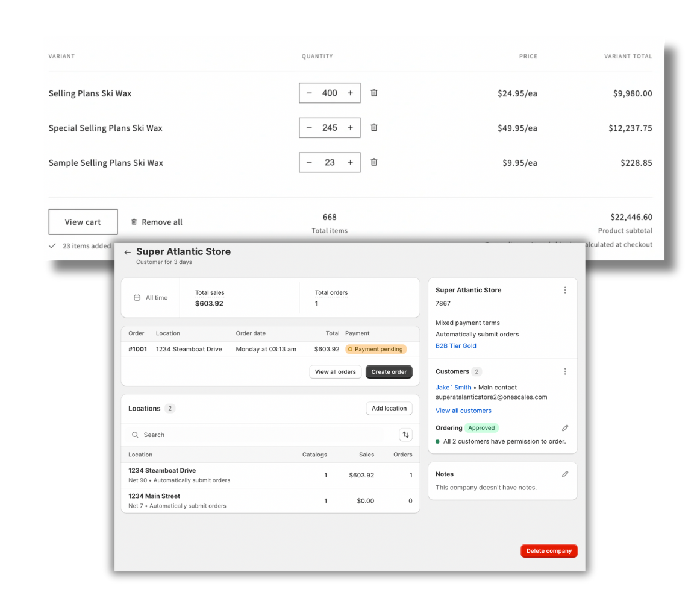
Task: Edit Ordering approval with the pencil icon
Action: pos(564,428)
